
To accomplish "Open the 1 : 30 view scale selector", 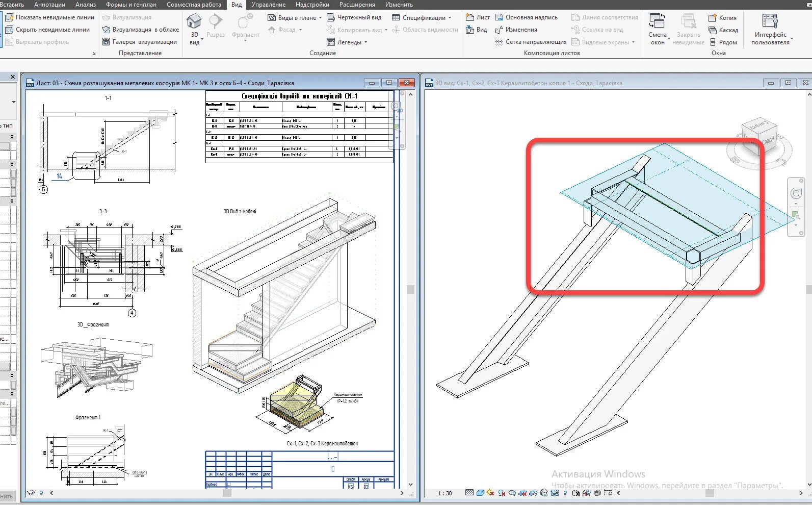I will (444, 493).
